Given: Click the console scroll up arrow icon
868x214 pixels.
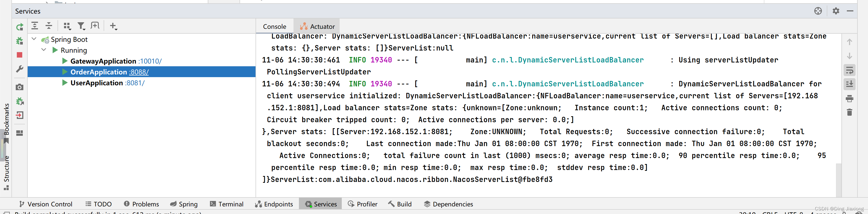Looking at the screenshot, I should [x=849, y=42].
